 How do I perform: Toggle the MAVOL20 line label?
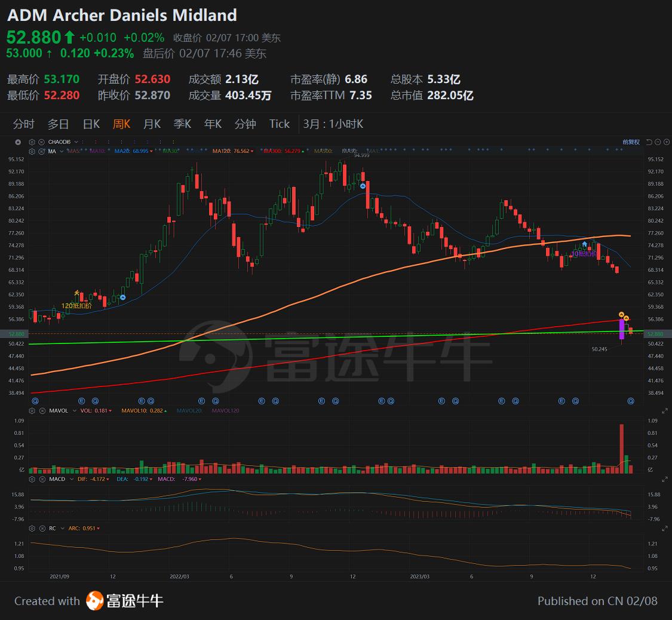(189, 410)
